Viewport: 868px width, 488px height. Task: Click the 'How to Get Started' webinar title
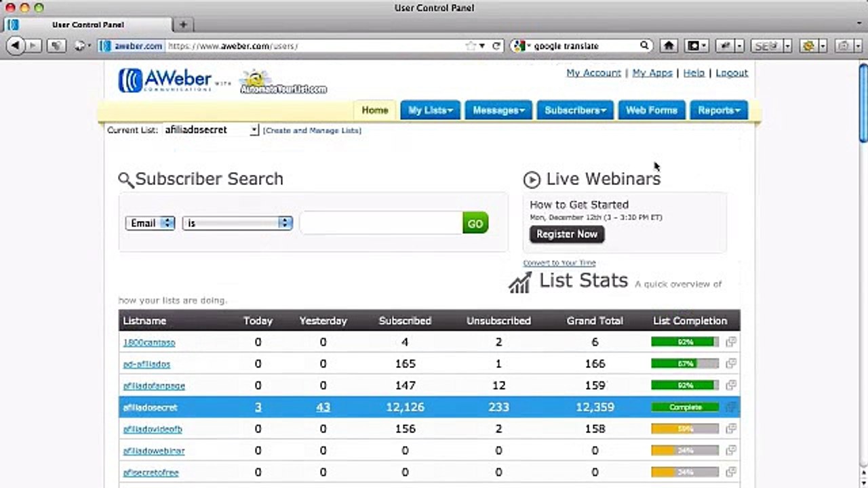579,205
